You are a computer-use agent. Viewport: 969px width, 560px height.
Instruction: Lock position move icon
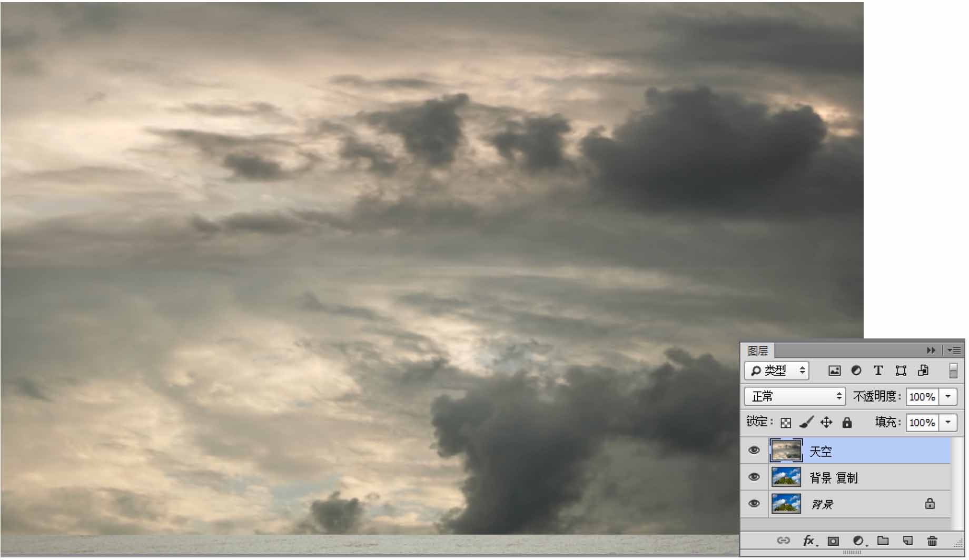point(826,422)
